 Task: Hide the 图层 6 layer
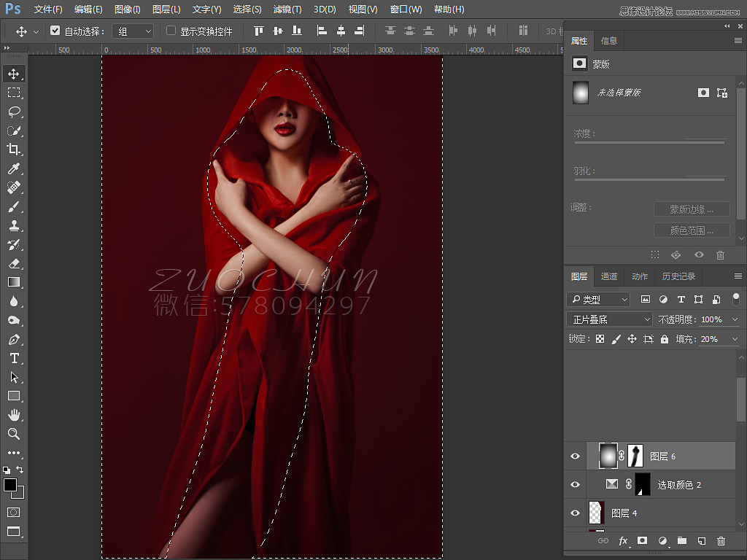[x=575, y=456]
